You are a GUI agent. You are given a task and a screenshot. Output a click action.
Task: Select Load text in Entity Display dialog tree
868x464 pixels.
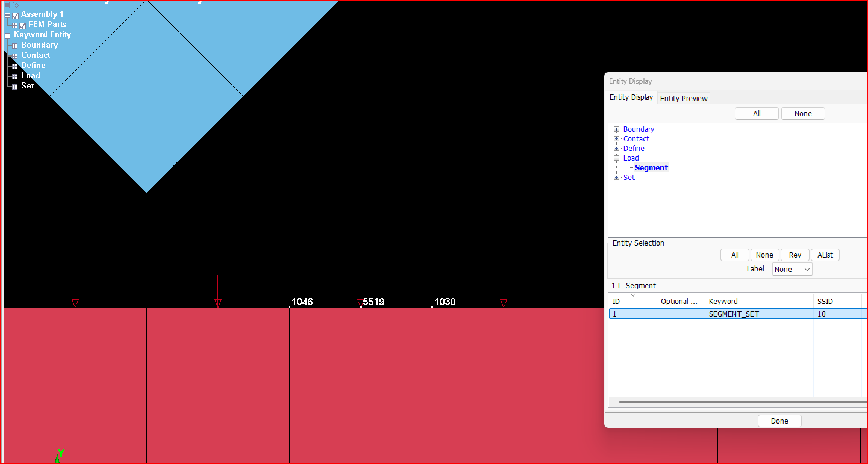[631, 158]
